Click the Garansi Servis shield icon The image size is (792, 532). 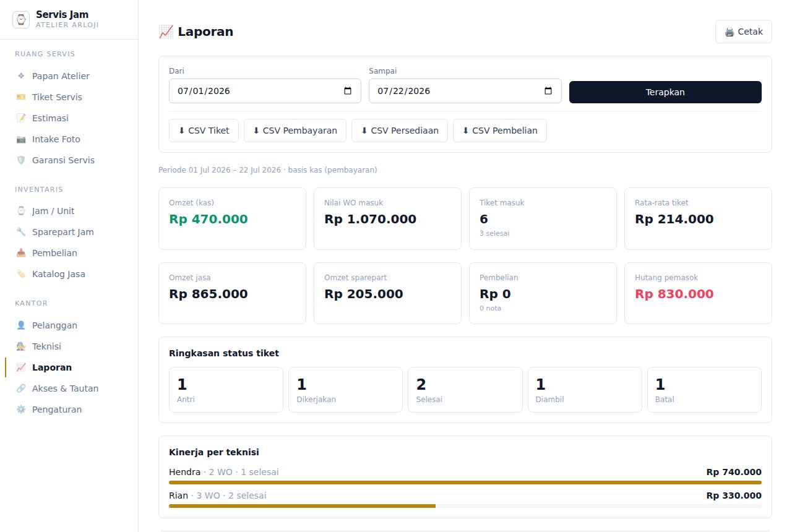(21, 160)
